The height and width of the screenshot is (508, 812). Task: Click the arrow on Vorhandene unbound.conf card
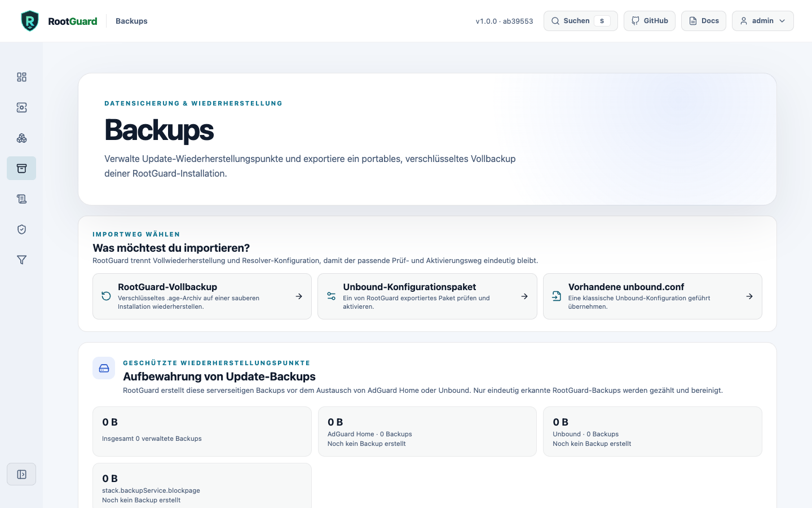tap(749, 296)
